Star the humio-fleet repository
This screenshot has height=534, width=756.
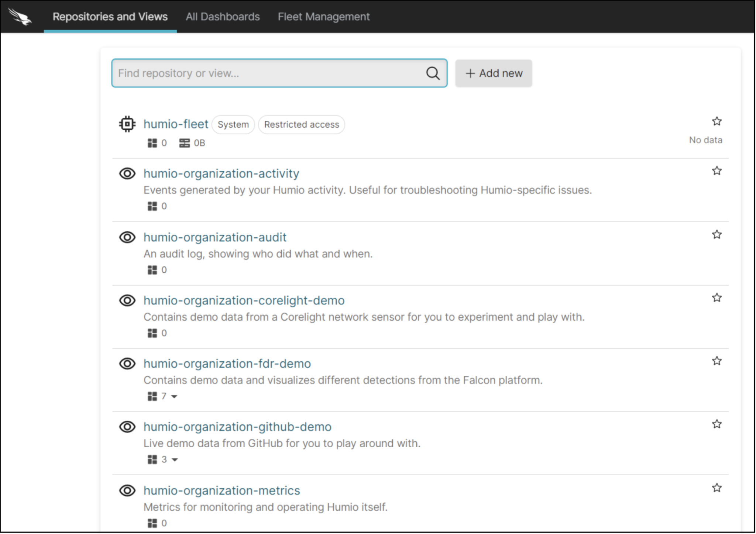tap(717, 121)
